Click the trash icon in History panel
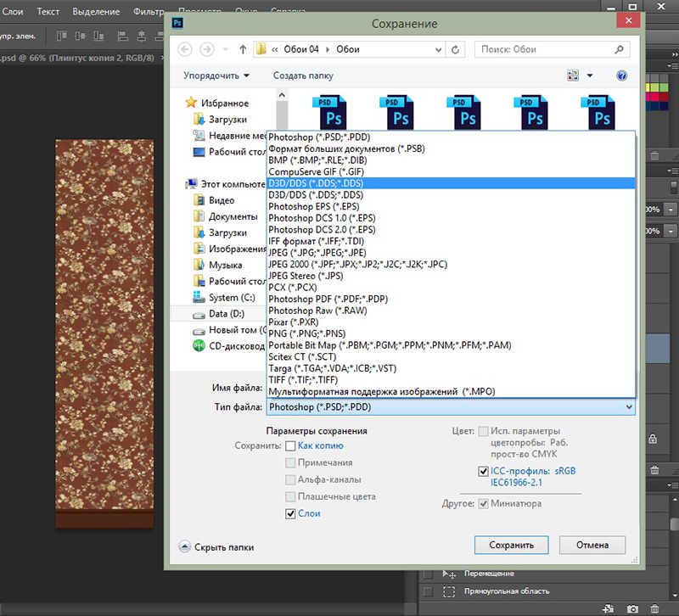 [655, 608]
